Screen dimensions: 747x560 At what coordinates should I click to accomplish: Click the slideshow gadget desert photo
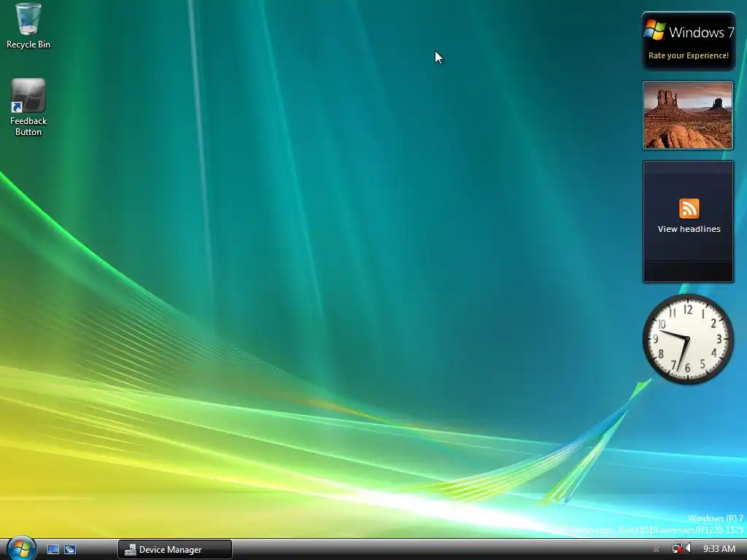pyautogui.click(x=688, y=115)
